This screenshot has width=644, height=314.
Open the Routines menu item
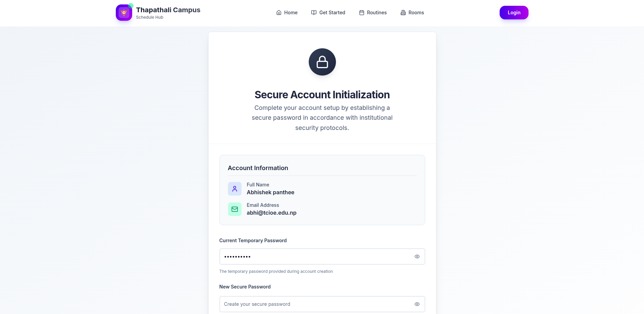tap(373, 13)
